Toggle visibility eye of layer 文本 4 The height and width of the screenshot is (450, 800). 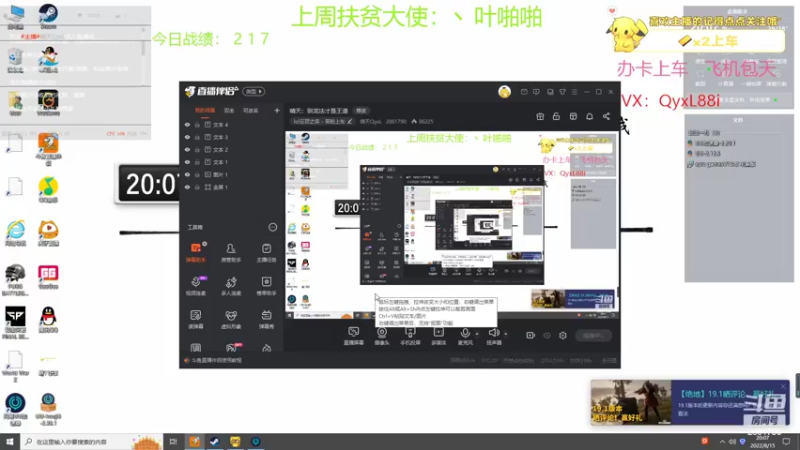click(x=187, y=124)
